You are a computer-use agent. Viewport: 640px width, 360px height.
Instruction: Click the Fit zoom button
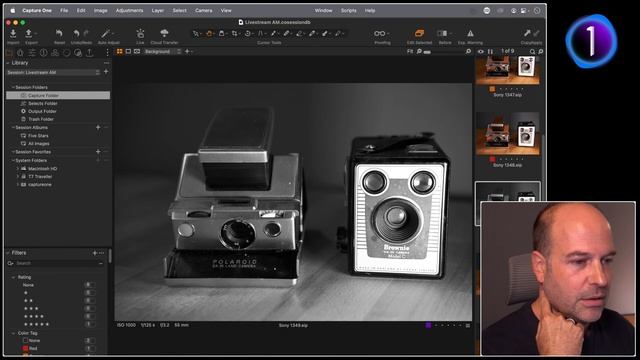coord(410,51)
